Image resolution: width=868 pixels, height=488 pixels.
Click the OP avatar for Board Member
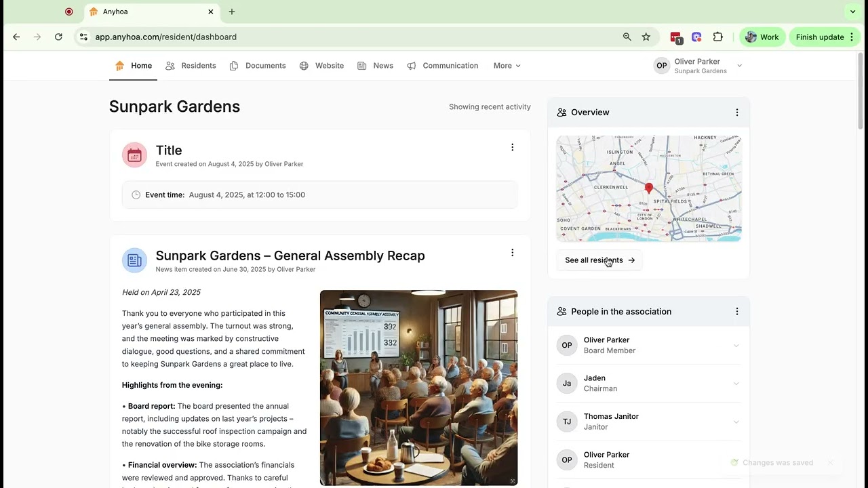point(567,345)
